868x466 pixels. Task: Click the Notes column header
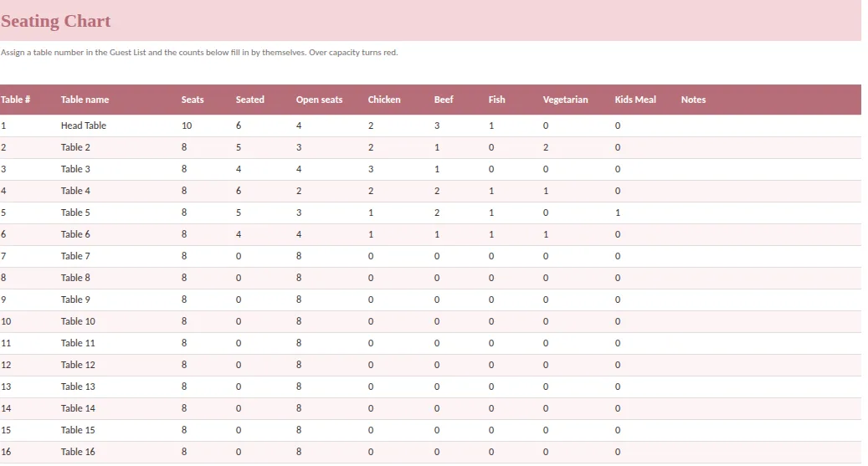pos(693,100)
